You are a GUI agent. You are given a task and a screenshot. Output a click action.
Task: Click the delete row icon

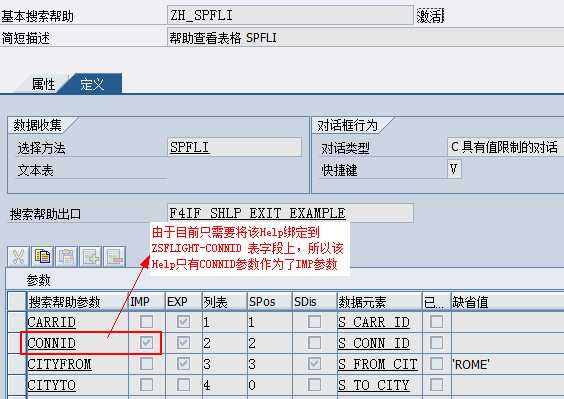(x=115, y=257)
